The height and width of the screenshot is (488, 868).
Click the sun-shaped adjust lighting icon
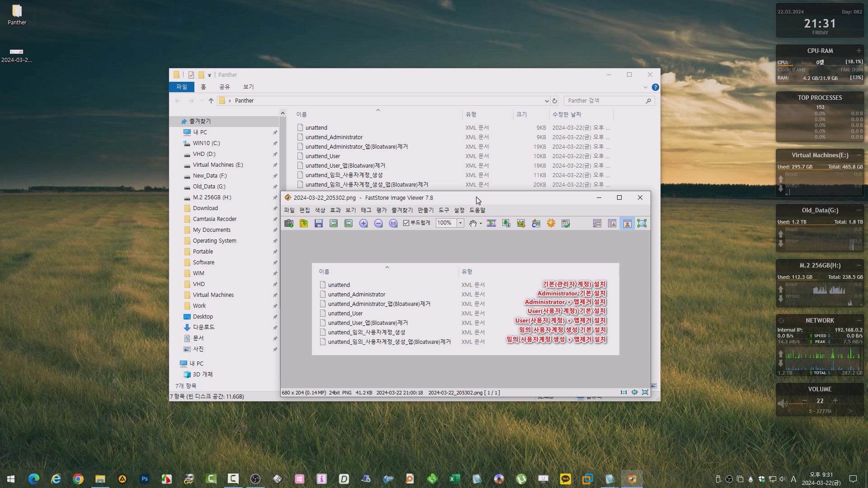(551, 223)
